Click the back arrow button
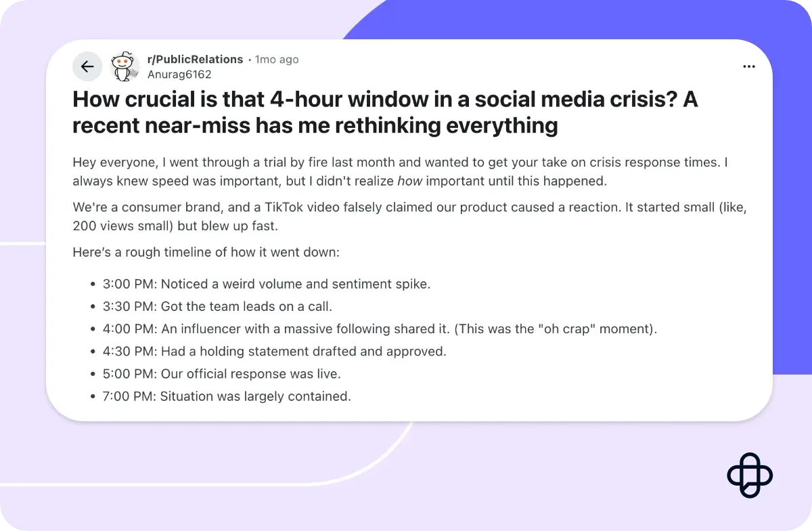Screen dimensions: 812x531 point(87,66)
